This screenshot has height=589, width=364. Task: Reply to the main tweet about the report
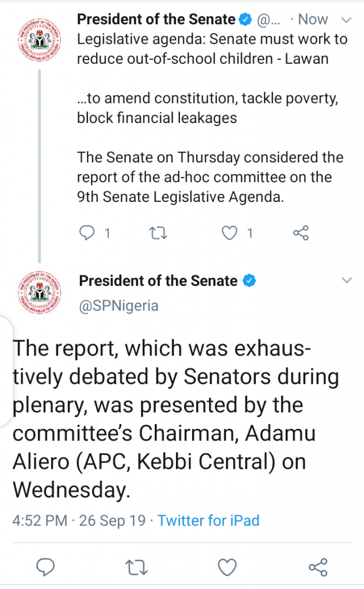[45, 567]
